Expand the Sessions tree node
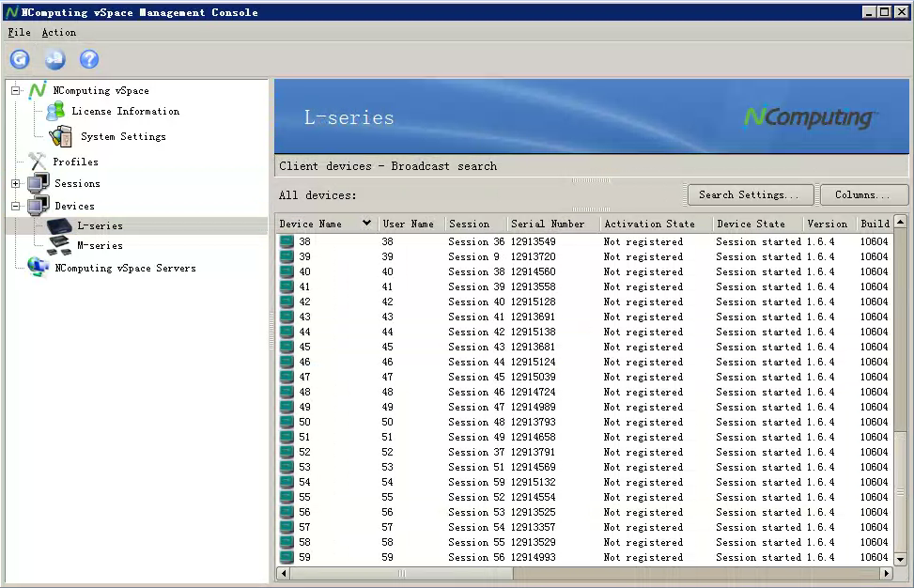914x588 pixels. tap(15, 183)
